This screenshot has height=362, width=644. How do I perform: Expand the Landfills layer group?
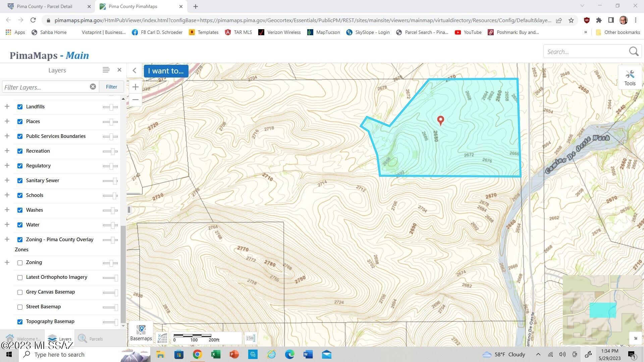pyautogui.click(x=7, y=107)
